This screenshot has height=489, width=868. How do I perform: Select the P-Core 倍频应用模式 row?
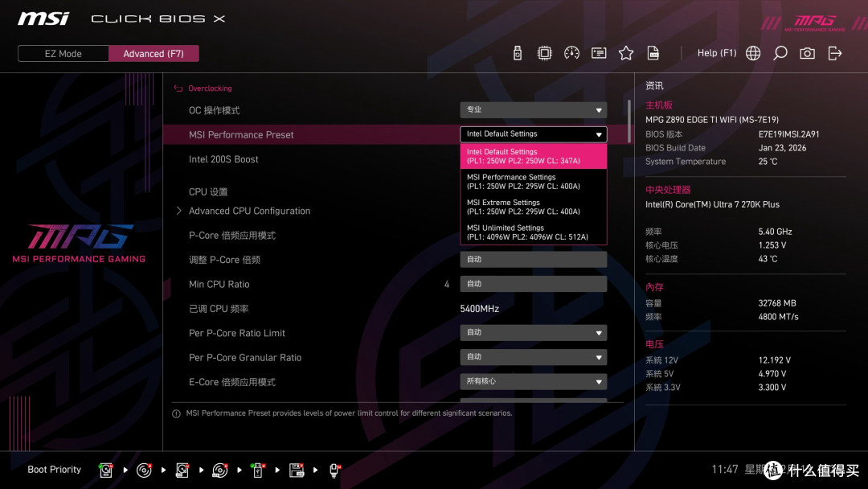click(232, 236)
